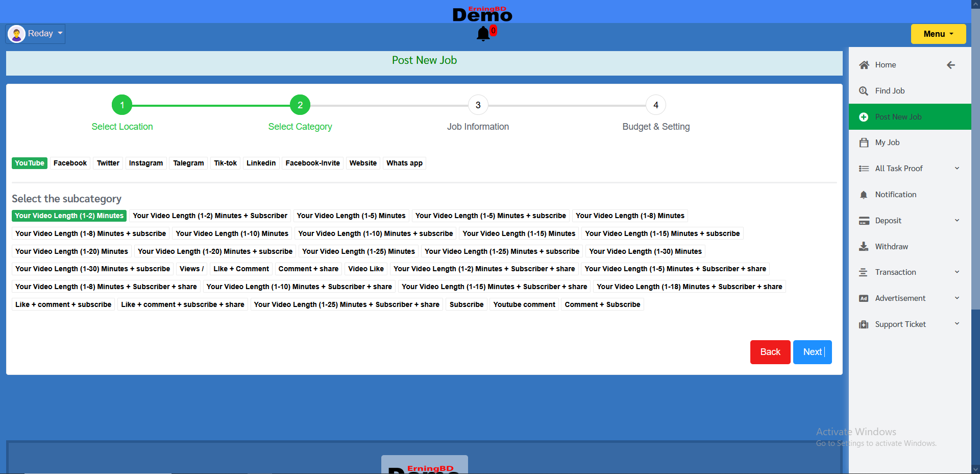This screenshot has width=980, height=474.
Task: Expand the Transaction submenu chevron
Action: point(957,272)
